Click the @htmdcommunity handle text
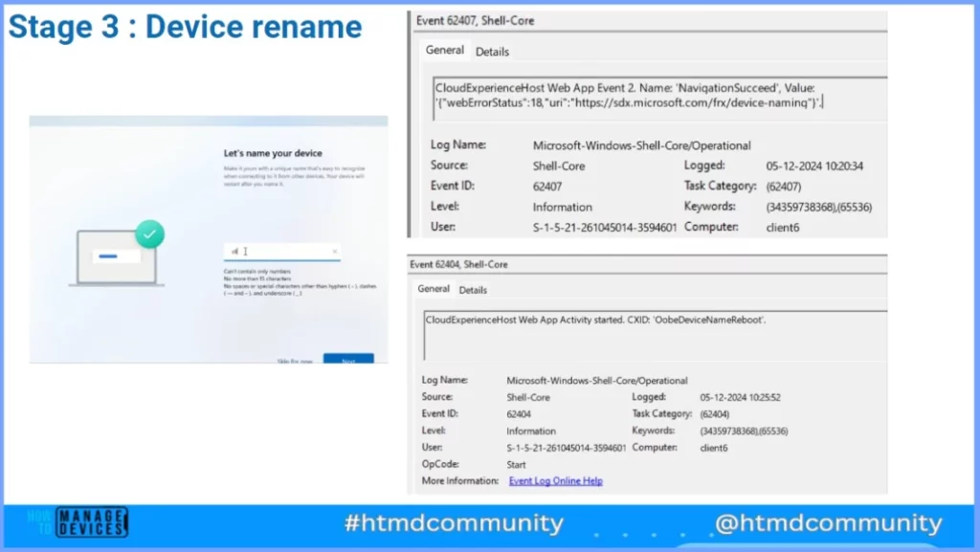Screen dimensions: 980x552 pyautogui.click(x=828, y=522)
